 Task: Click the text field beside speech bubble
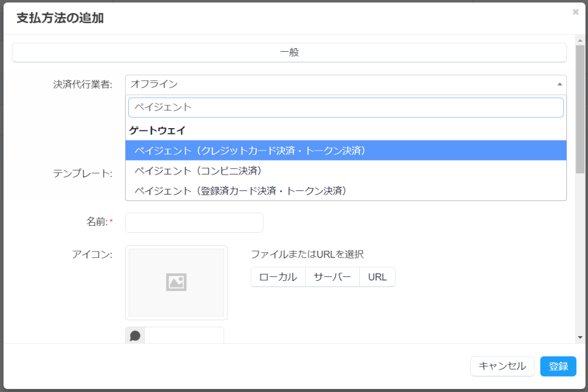click(x=183, y=336)
